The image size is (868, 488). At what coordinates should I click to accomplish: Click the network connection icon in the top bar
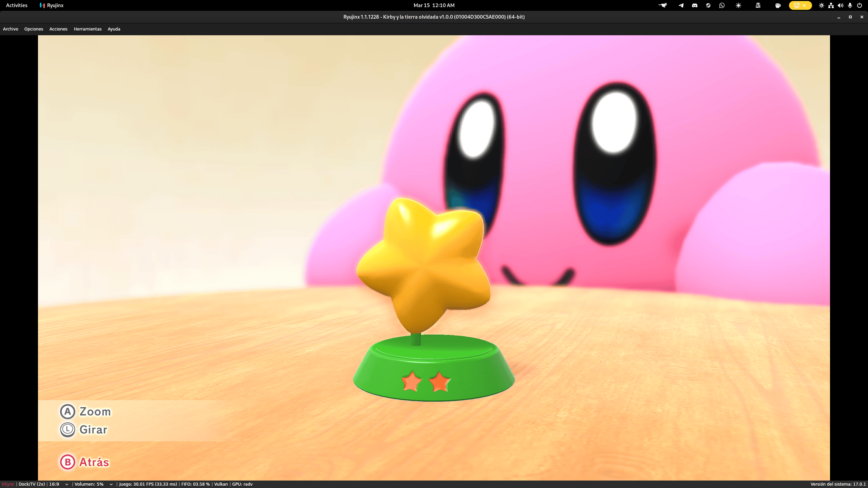click(831, 5)
